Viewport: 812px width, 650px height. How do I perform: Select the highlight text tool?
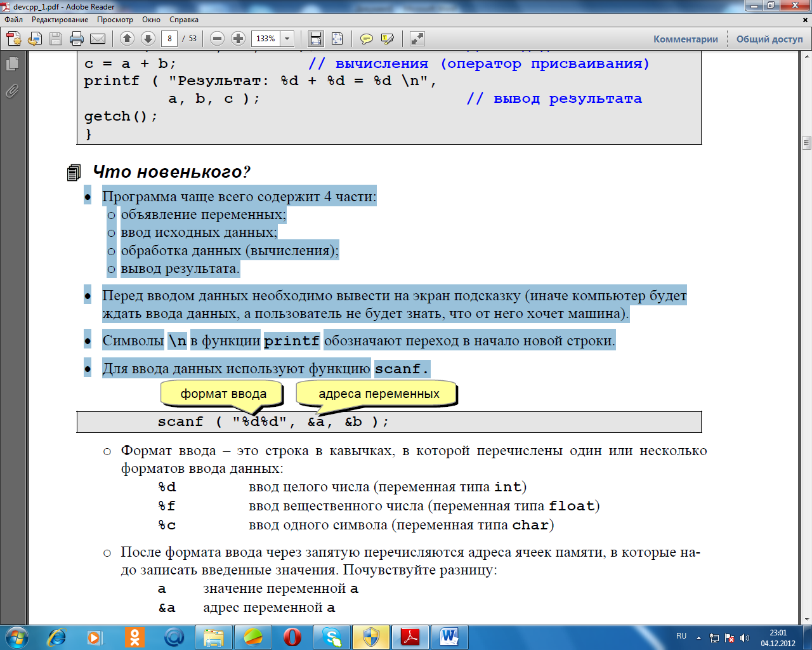pos(387,39)
